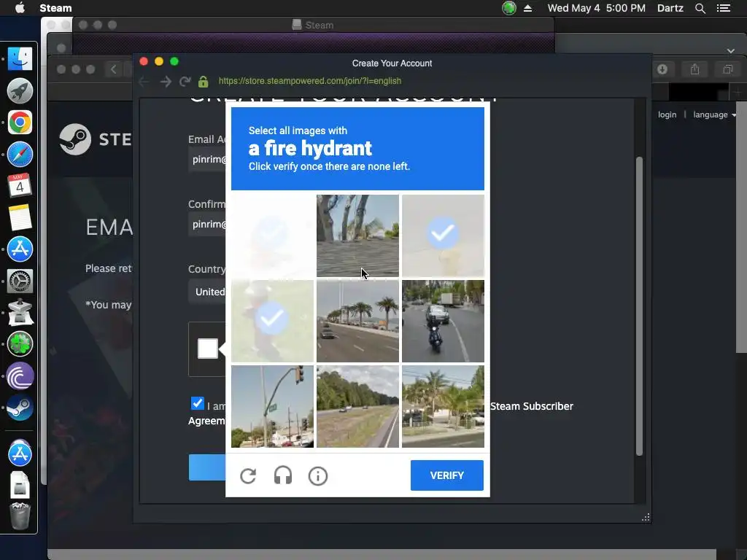The height and width of the screenshot is (560, 747).
Task: Click the Steam icon in the Dock
Action: click(x=20, y=408)
